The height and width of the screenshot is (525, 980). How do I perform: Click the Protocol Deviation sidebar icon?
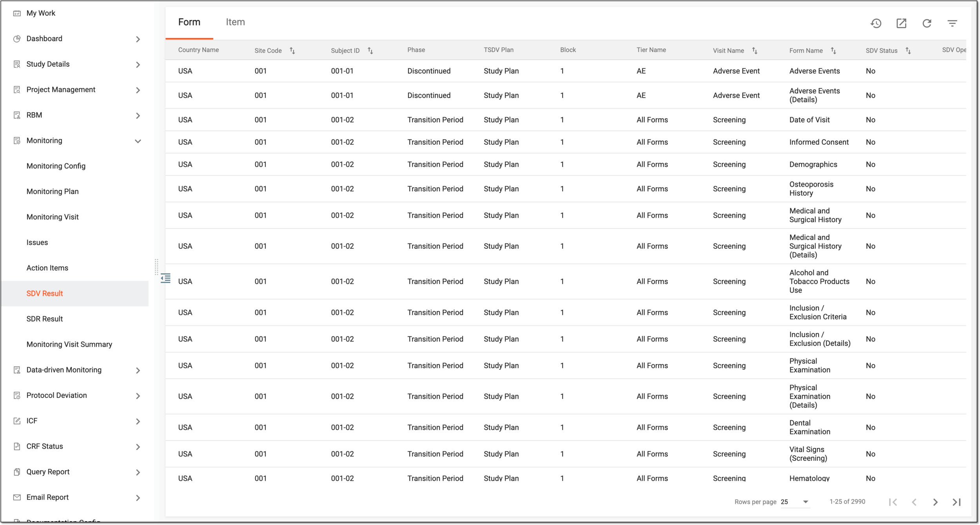(x=17, y=396)
